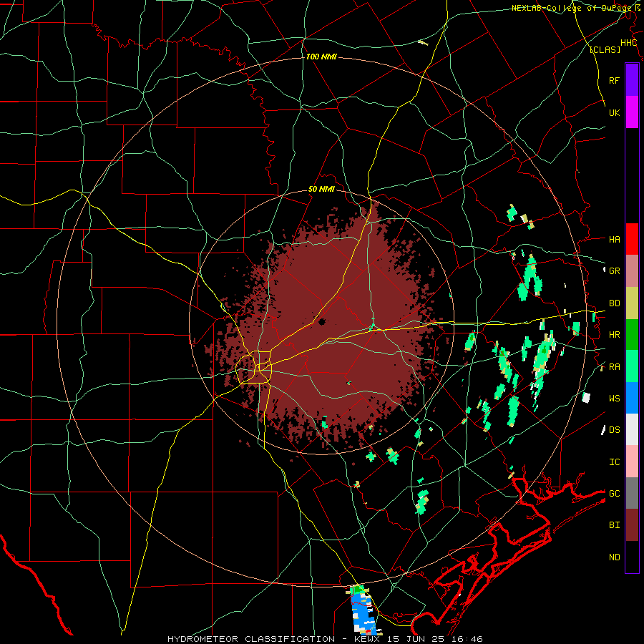Click the 'DS' legend label
The height and width of the screenshot is (644, 644).
[614, 429]
